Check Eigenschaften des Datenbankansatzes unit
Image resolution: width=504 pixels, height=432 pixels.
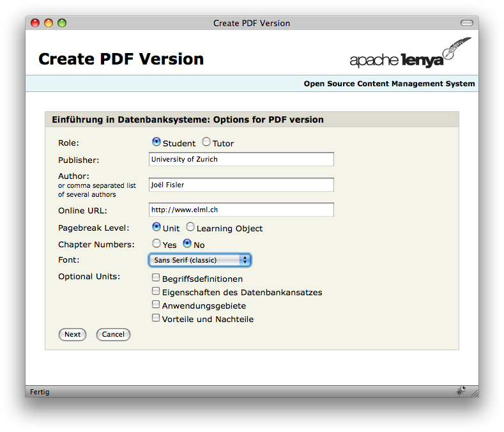(156, 291)
